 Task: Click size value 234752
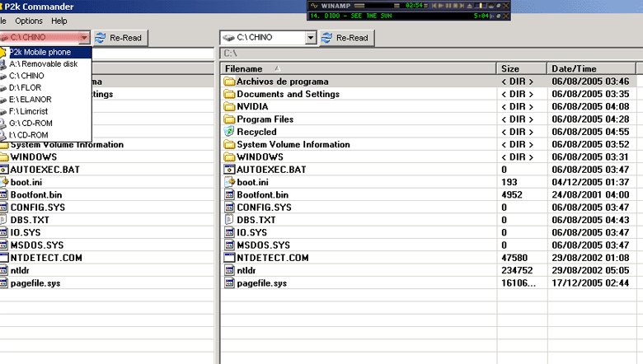[x=517, y=270]
